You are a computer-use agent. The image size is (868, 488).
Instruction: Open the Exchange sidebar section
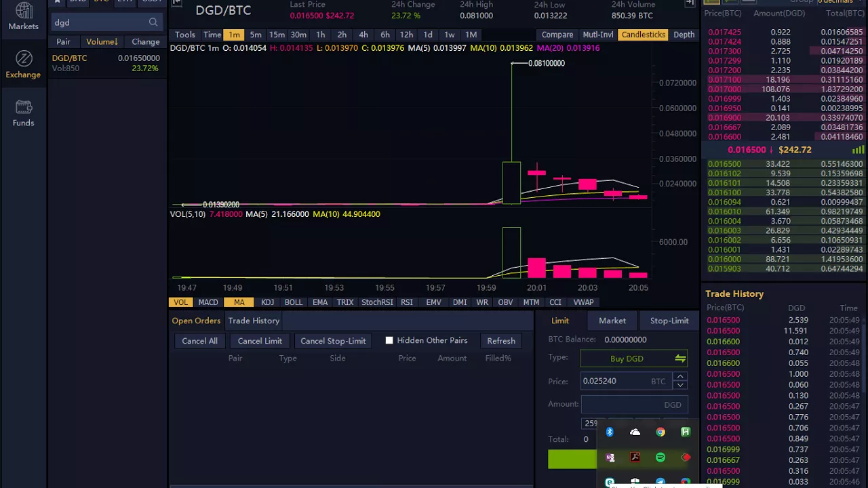[x=23, y=65]
